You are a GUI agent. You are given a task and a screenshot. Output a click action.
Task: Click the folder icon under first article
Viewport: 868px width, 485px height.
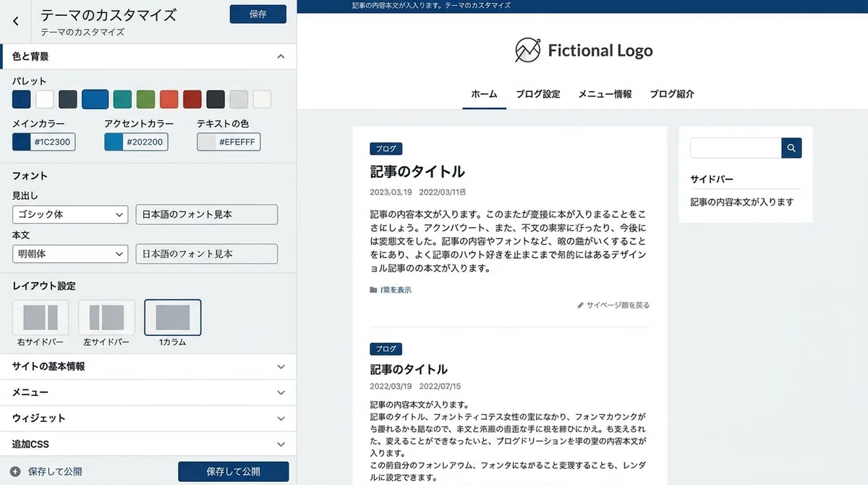coord(373,290)
